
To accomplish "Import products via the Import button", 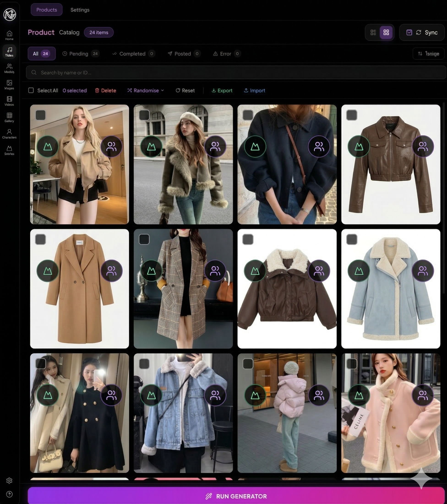I will tap(254, 90).
